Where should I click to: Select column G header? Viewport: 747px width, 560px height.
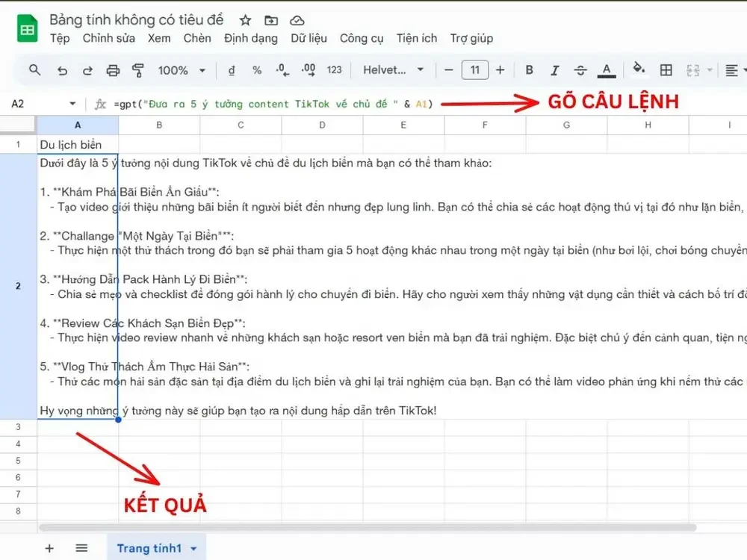click(x=566, y=125)
